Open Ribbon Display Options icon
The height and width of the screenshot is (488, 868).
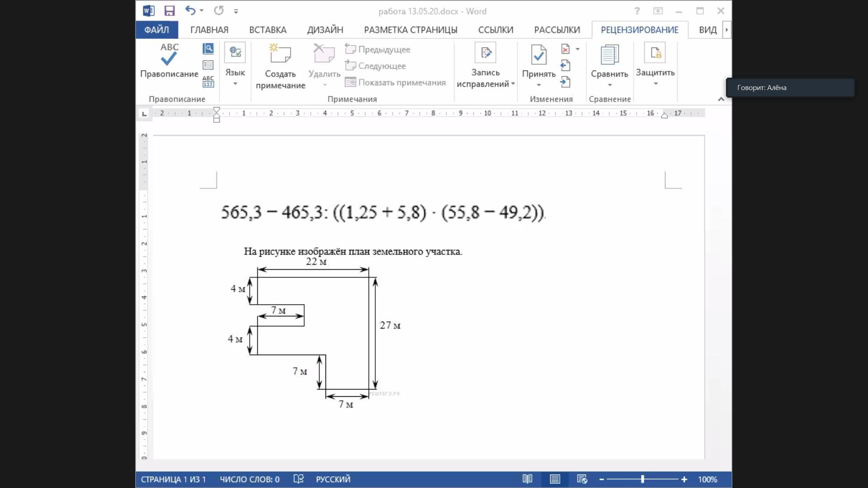tap(658, 11)
